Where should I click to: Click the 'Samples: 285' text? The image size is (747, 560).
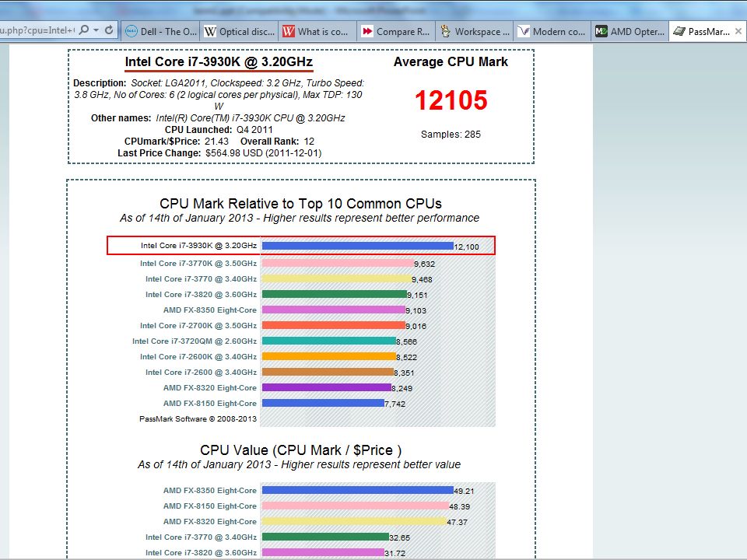point(451,135)
